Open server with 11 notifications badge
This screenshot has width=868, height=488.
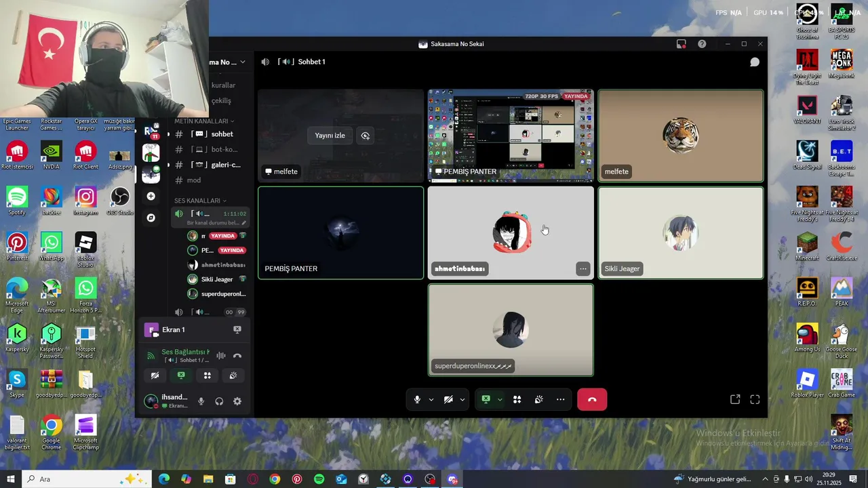click(151, 131)
